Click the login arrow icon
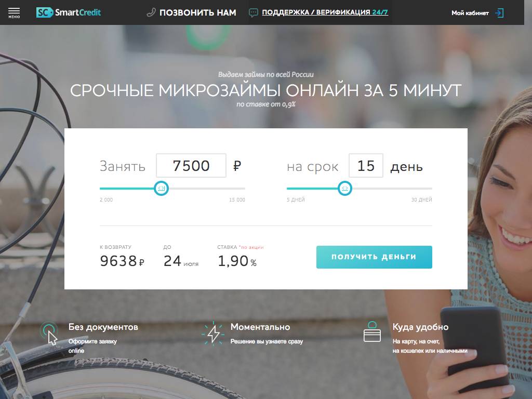 click(499, 13)
